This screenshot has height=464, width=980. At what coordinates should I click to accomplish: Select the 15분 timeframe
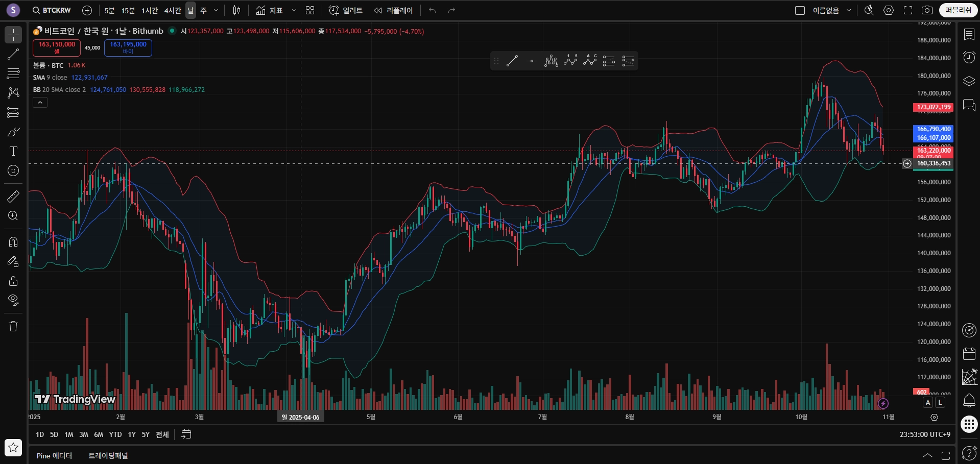pyautogui.click(x=128, y=10)
